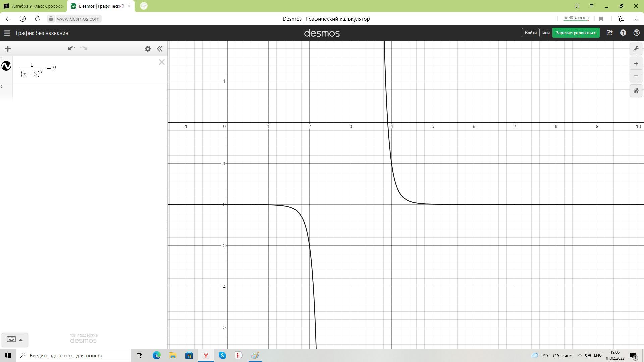Delete expression 1 with the X
The width and height of the screenshot is (644, 362).
click(x=162, y=62)
